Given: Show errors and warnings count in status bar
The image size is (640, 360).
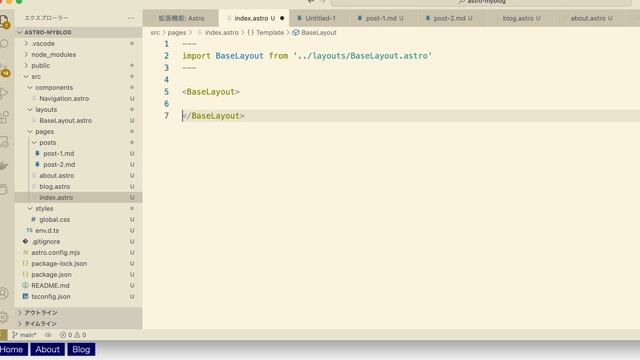Looking at the screenshot, I should pyautogui.click(x=73, y=335).
